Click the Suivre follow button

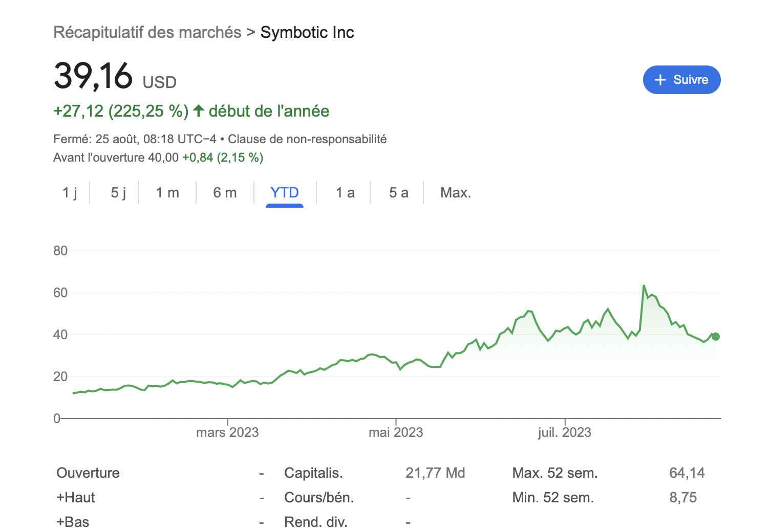681,80
